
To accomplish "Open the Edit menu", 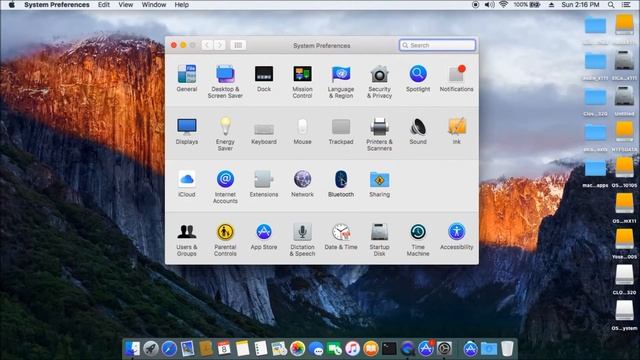I will click(x=104, y=5).
